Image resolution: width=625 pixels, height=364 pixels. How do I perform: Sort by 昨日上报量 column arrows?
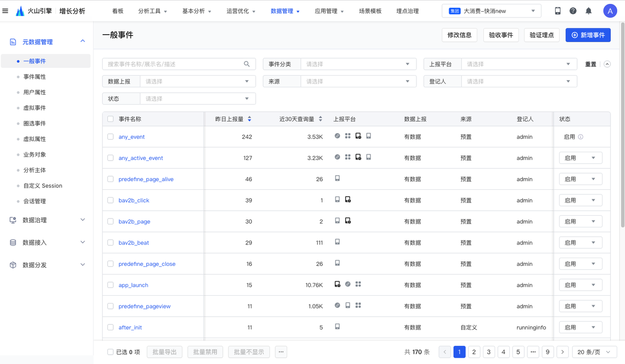250,119
